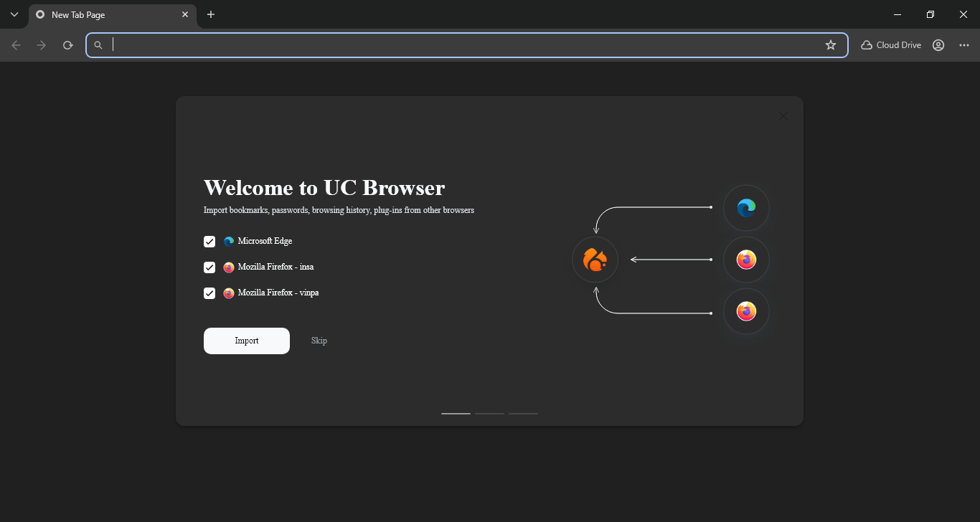
Task: Uncheck Mozilla Firefox - insa import option
Action: pos(209,267)
